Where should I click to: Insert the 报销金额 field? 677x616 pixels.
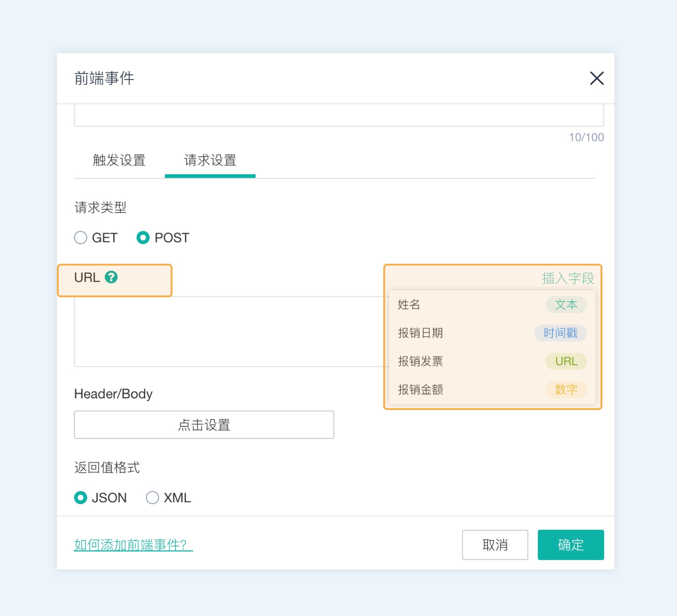[420, 390]
